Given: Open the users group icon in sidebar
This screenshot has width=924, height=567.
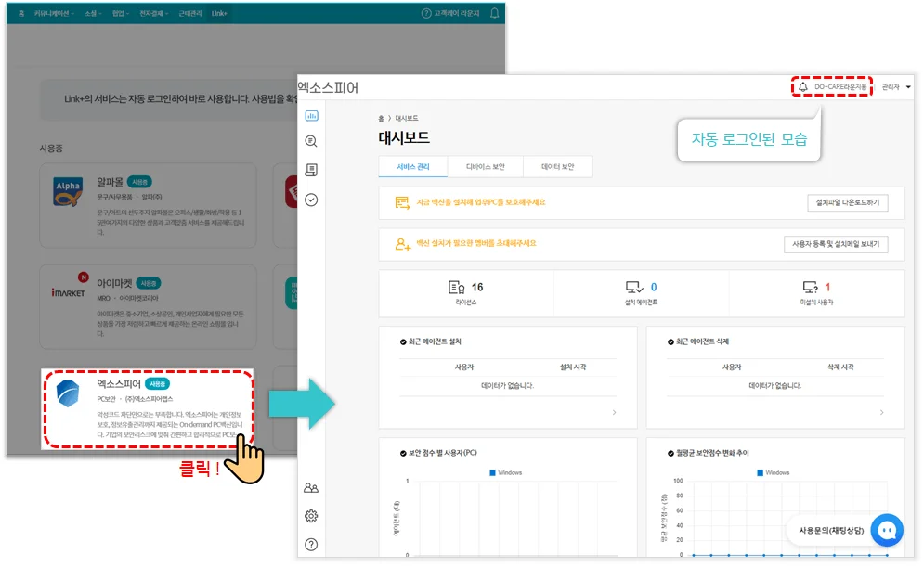Looking at the screenshot, I should coord(311,488).
